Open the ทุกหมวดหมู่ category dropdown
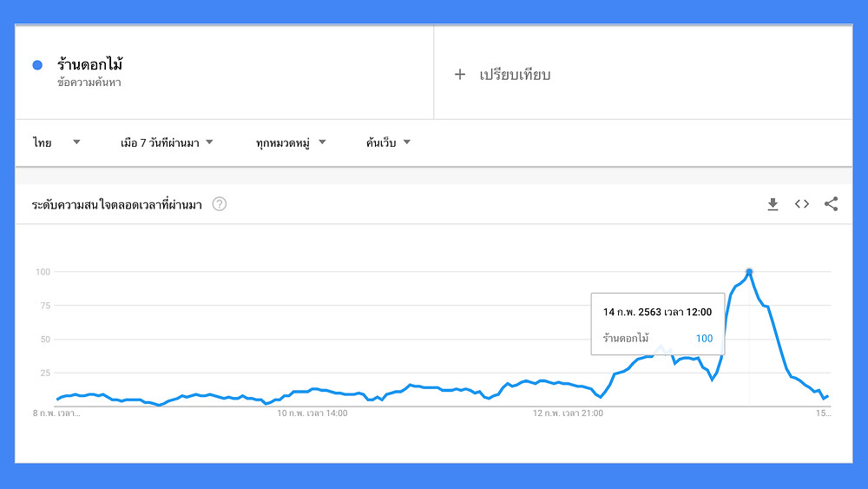The height and width of the screenshot is (489, 868). coord(291,143)
